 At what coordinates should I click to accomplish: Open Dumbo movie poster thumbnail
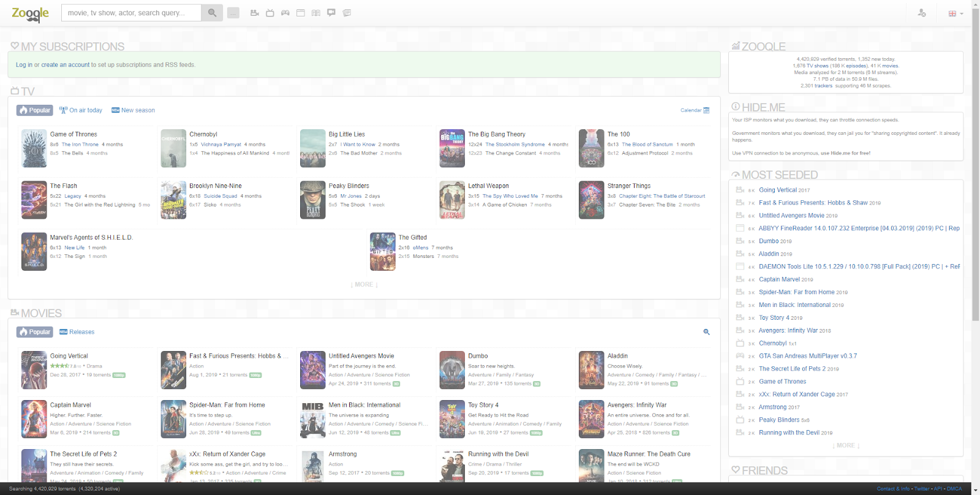point(452,370)
